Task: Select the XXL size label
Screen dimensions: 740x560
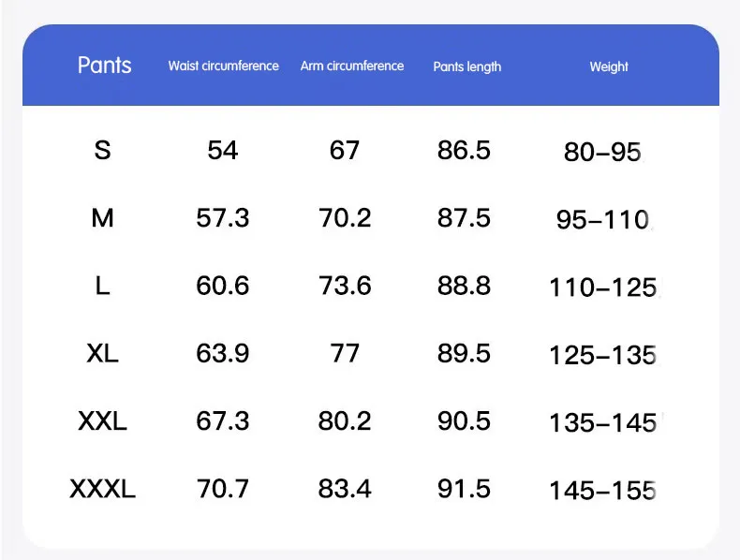Action: click(x=102, y=420)
